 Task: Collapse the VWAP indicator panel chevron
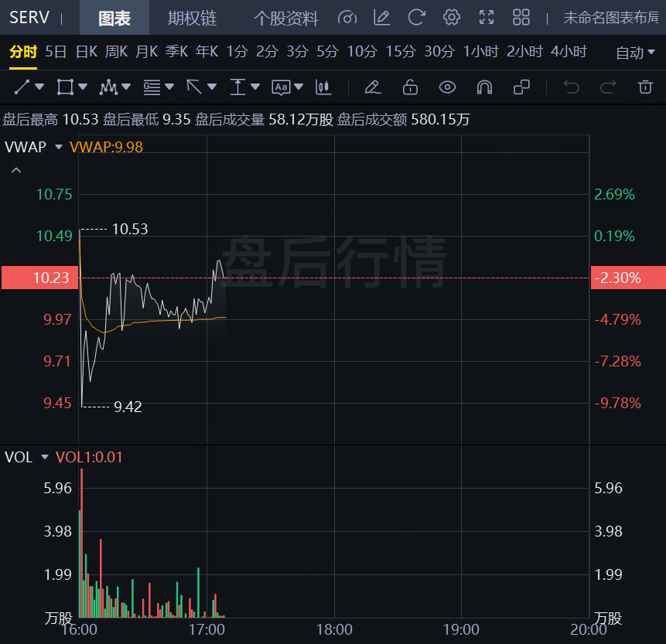(16, 170)
